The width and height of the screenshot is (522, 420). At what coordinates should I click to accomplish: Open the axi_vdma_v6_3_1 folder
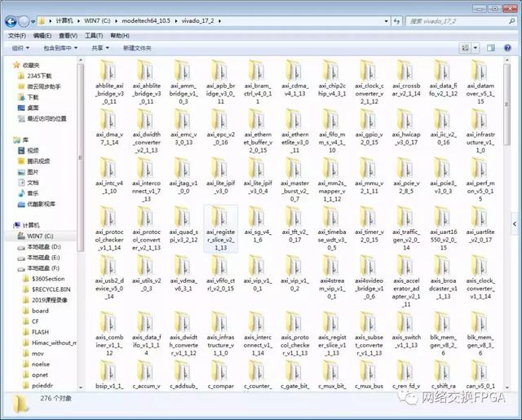(184, 273)
